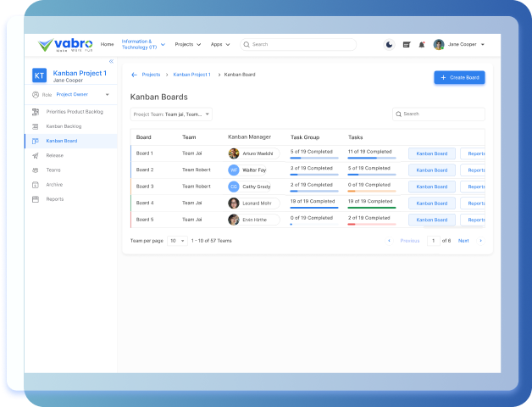Click the messages icon beside the bell
Image resolution: width=532 pixels, height=407 pixels.
click(x=406, y=44)
